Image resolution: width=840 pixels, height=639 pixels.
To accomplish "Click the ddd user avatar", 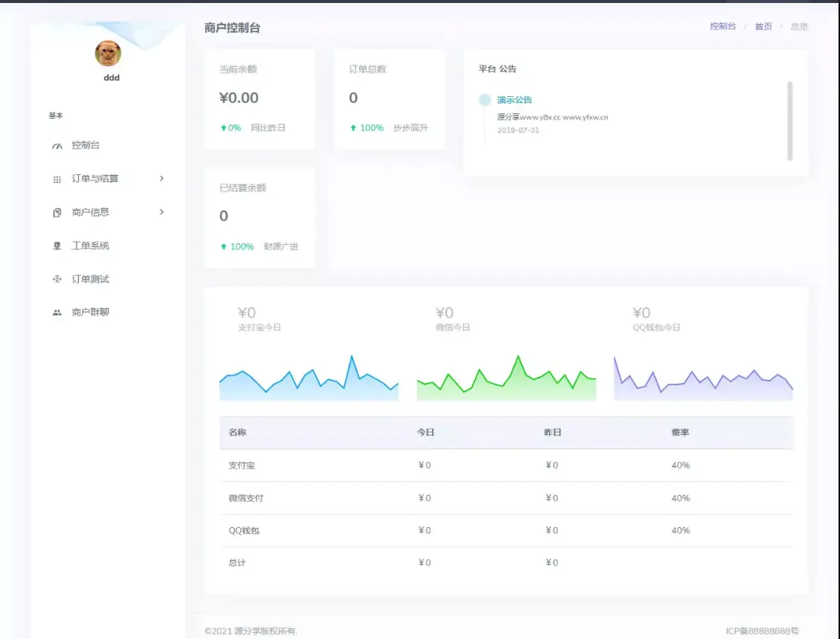I will pyautogui.click(x=109, y=54).
